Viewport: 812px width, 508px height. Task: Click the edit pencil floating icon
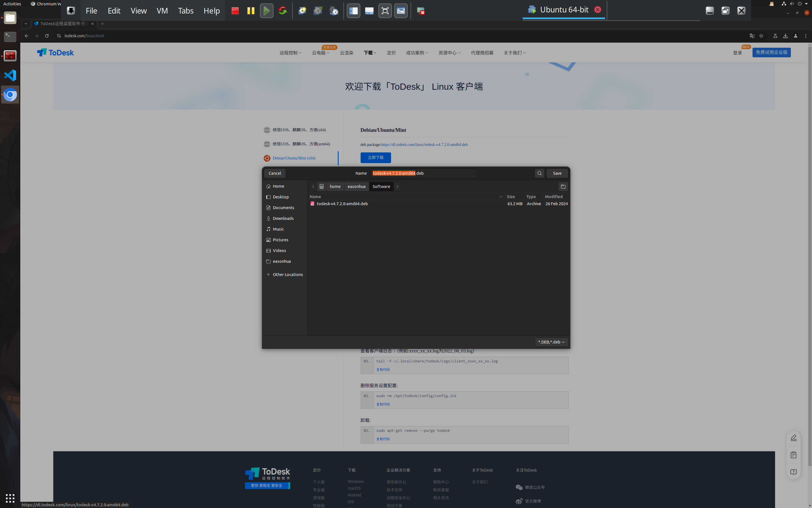794,438
